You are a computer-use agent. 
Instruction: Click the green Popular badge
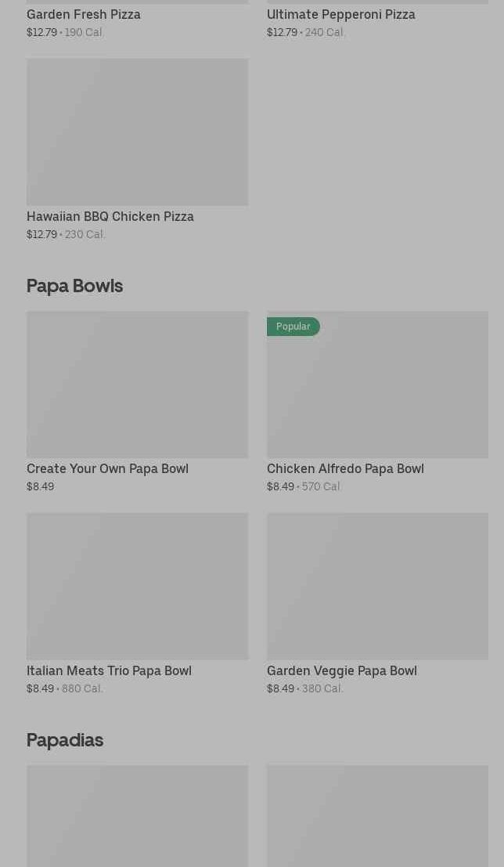click(293, 327)
